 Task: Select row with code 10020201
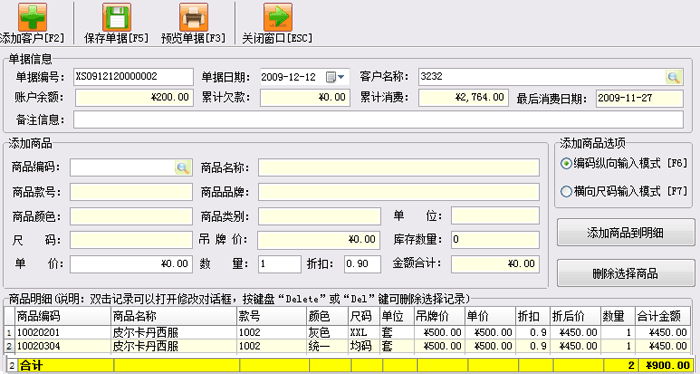pos(347,332)
